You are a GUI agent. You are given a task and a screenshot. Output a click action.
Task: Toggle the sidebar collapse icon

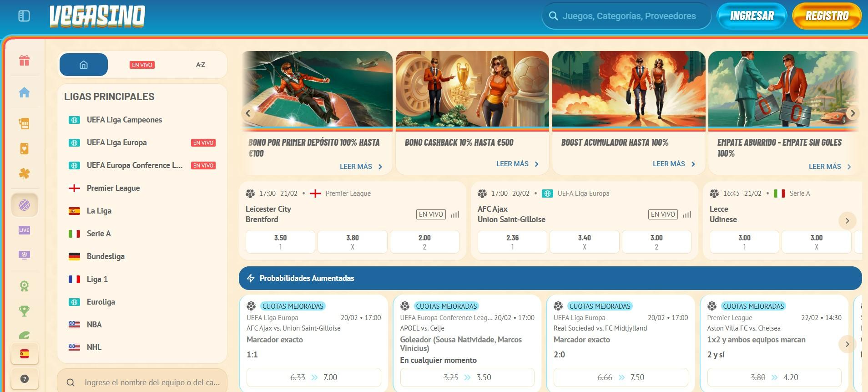[24, 16]
